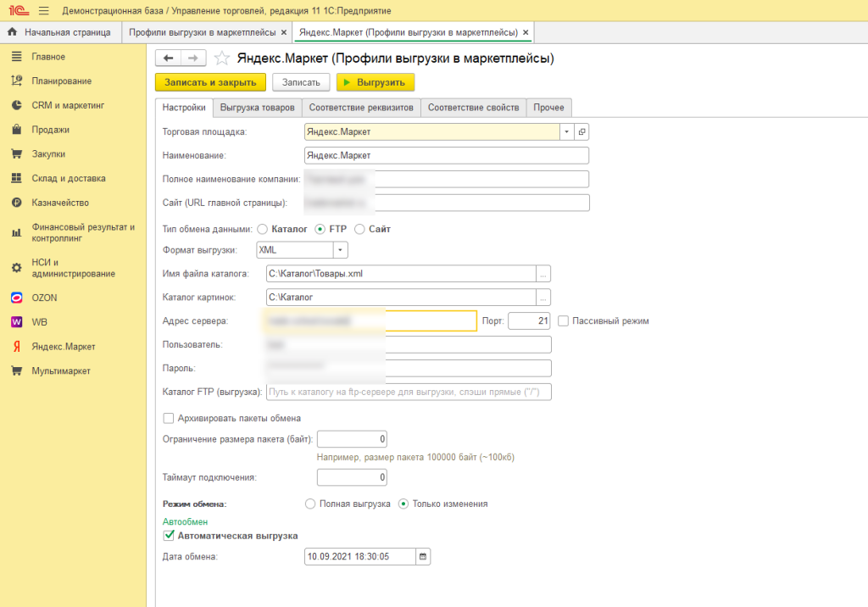Click the Каталог FTP (выгрузка) input field
868x607 pixels.
[409, 392]
